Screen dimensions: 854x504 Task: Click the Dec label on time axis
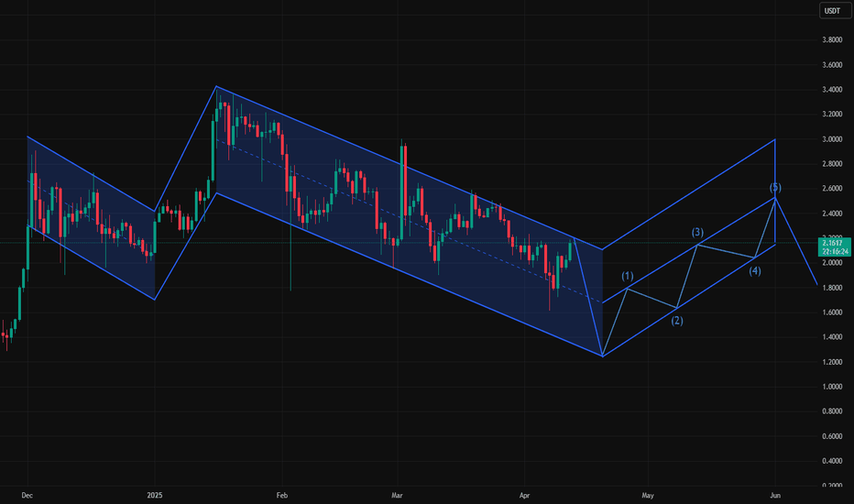coord(27,495)
